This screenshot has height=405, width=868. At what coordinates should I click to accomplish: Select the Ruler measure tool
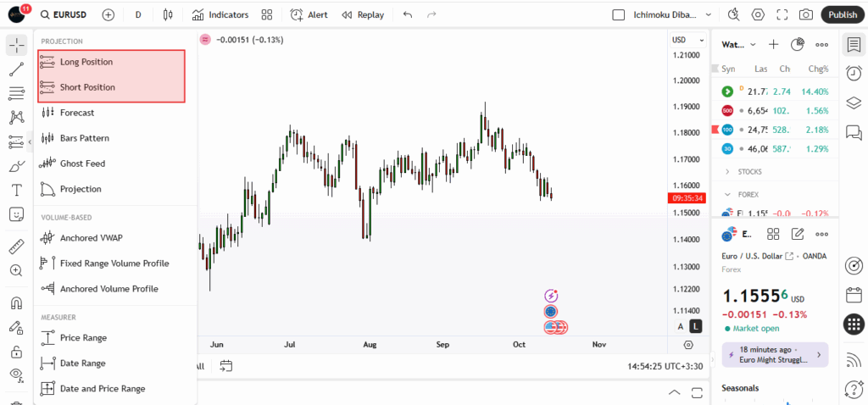click(16, 247)
